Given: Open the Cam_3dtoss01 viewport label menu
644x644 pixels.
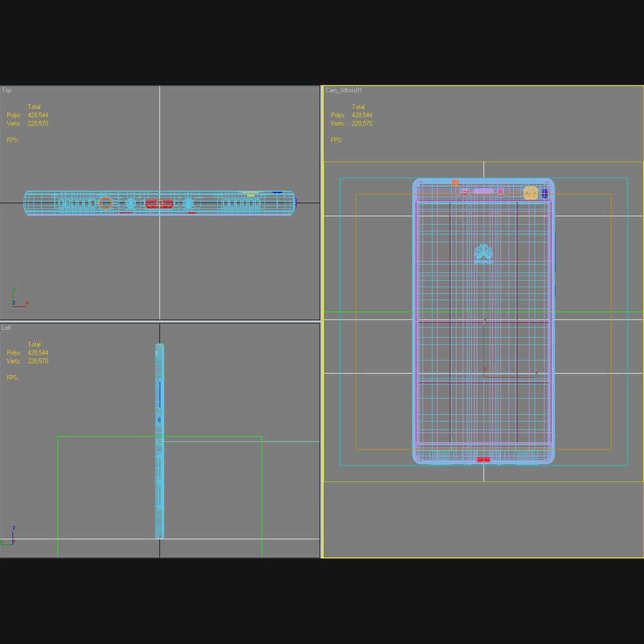Looking at the screenshot, I should (343, 91).
